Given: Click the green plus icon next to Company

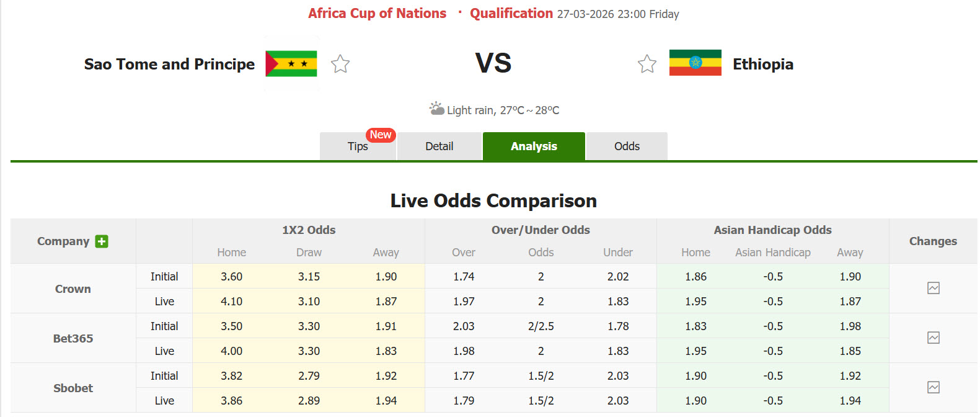Looking at the screenshot, I should click(102, 241).
